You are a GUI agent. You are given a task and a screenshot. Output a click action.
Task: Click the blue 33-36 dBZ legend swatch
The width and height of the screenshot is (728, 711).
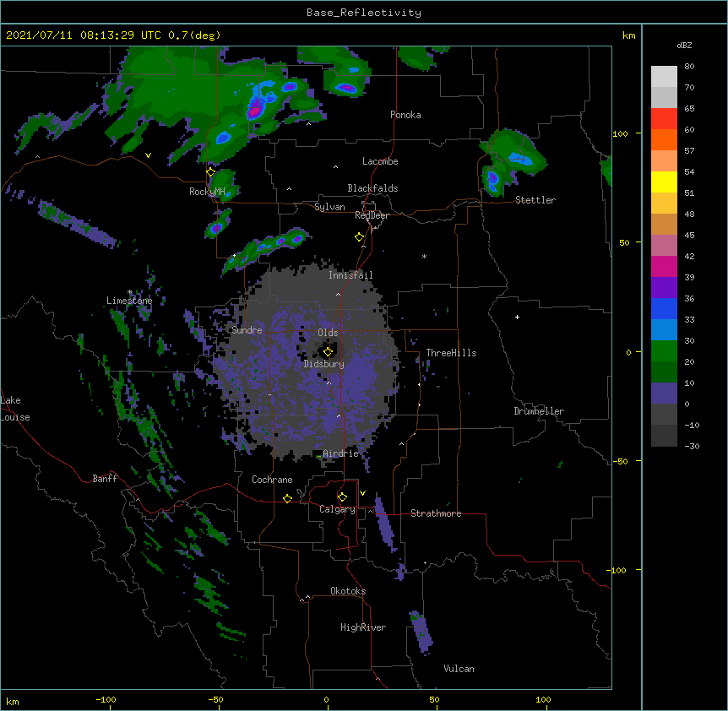pyautogui.click(x=664, y=308)
